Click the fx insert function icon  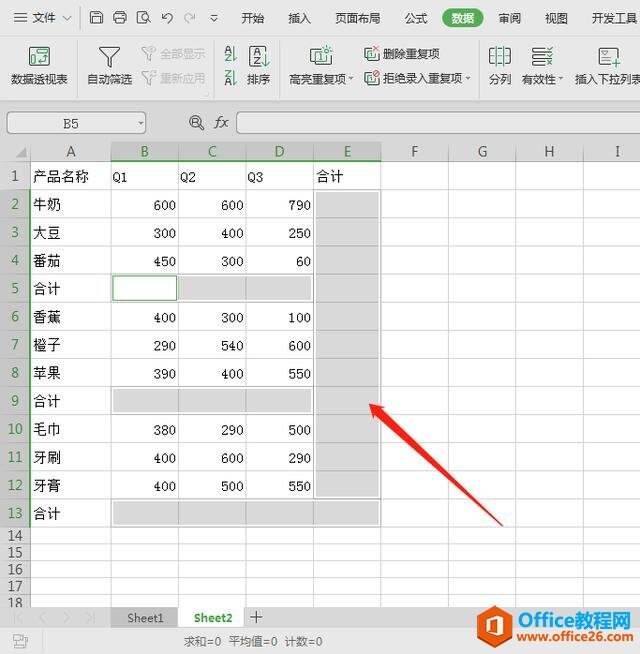pyautogui.click(x=221, y=123)
